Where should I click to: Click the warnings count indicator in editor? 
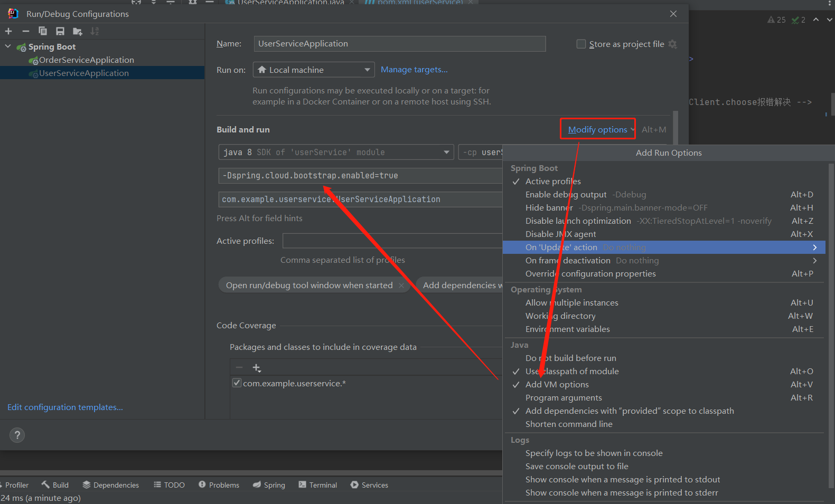click(776, 20)
